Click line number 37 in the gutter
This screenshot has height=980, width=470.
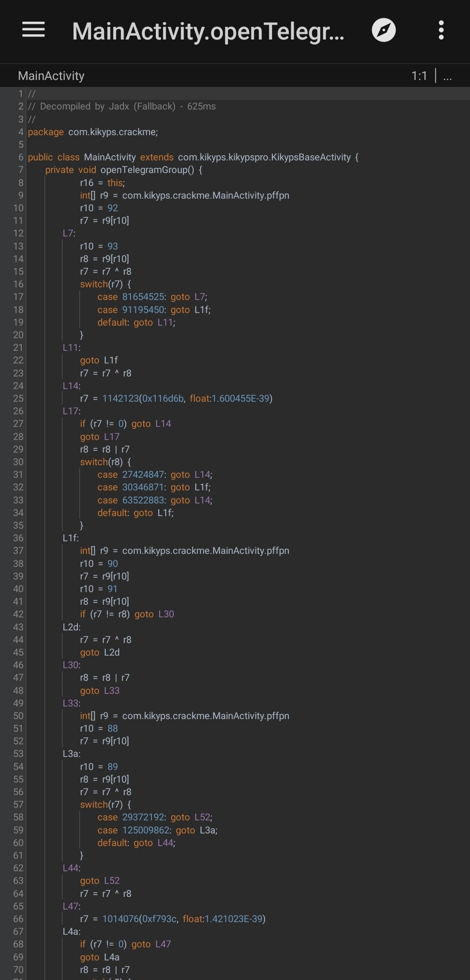pyautogui.click(x=18, y=551)
